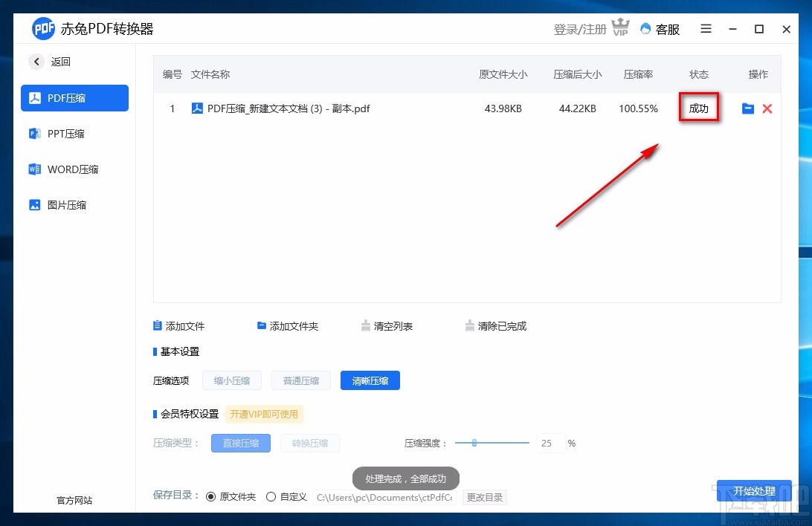Open 客服 customer service
Screen dimensions: 812x526
coord(660,29)
